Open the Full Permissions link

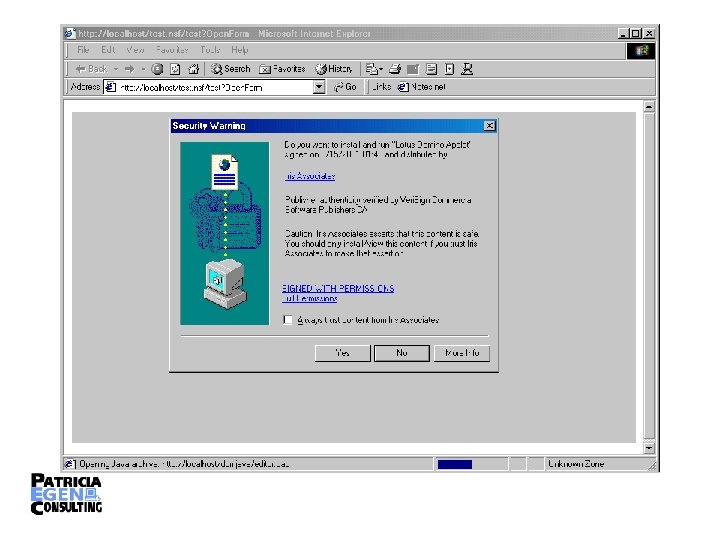tap(309, 298)
